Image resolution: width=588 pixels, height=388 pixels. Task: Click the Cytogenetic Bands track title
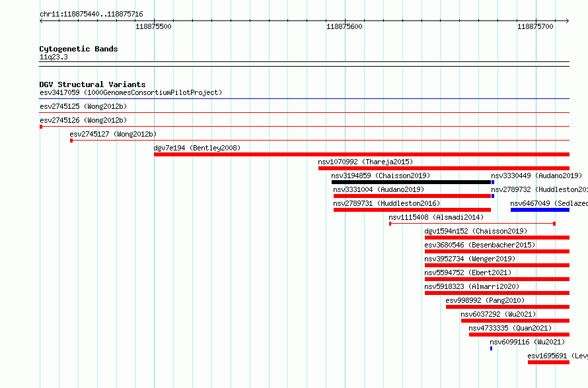(79, 49)
